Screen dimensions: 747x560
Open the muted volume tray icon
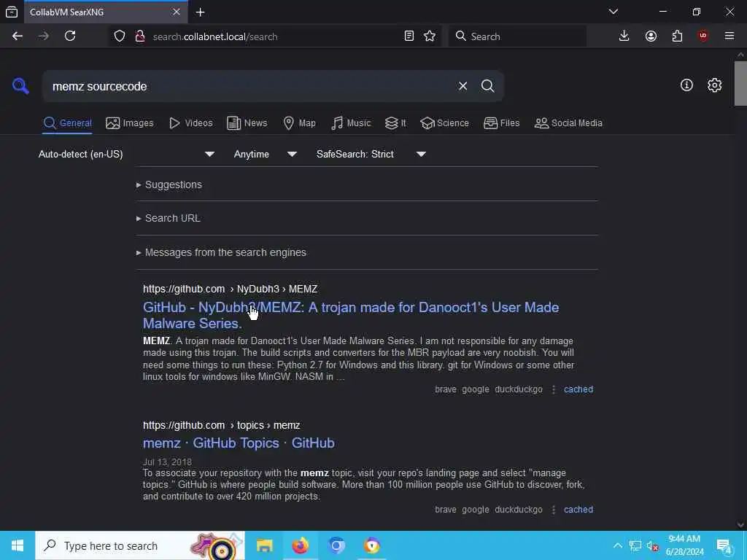tap(652, 545)
